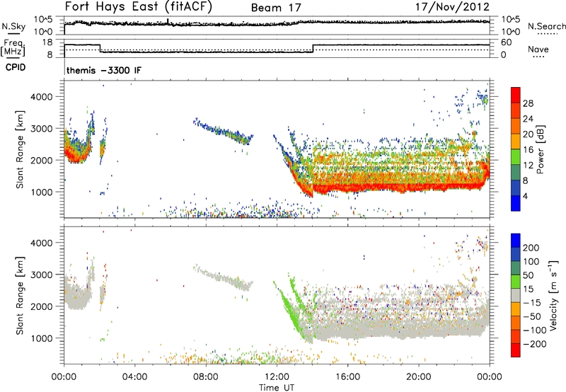Click the 'Power [dB]' colorbar title
Viewport: 566px width, 392px height.
[x=541, y=149]
